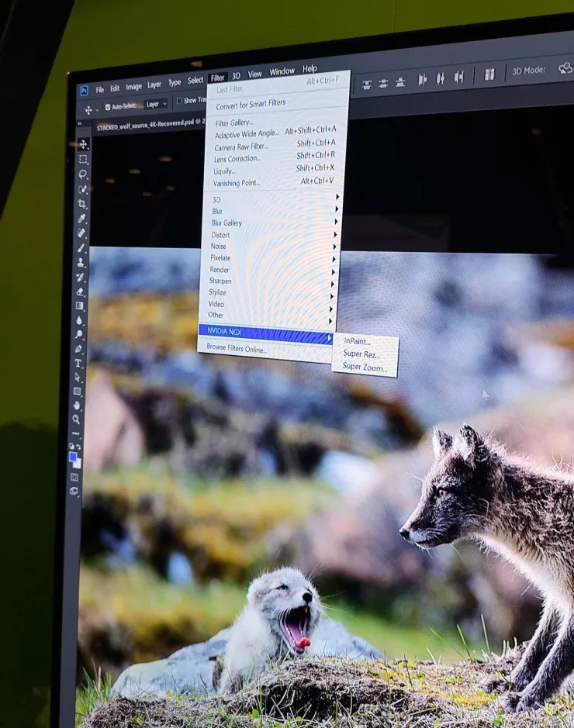Toggle the Auto-Select checkbox
Viewport: 574px width, 728px height.
coord(108,107)
